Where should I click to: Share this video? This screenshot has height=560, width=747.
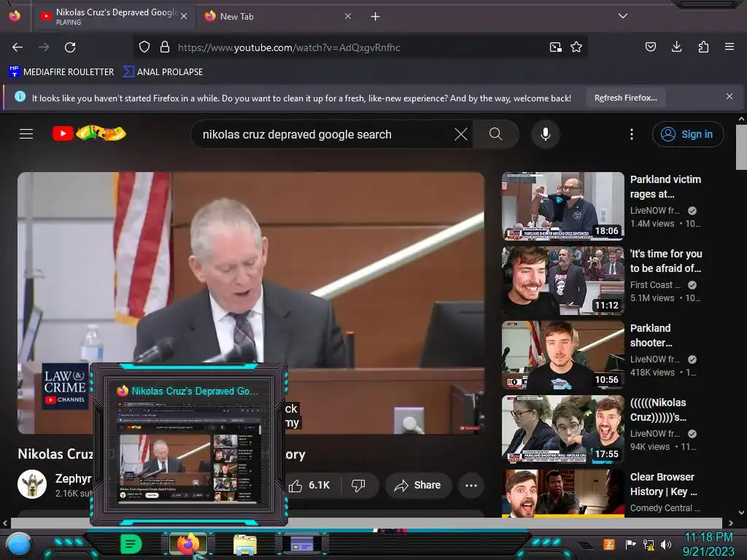(418, 485)
